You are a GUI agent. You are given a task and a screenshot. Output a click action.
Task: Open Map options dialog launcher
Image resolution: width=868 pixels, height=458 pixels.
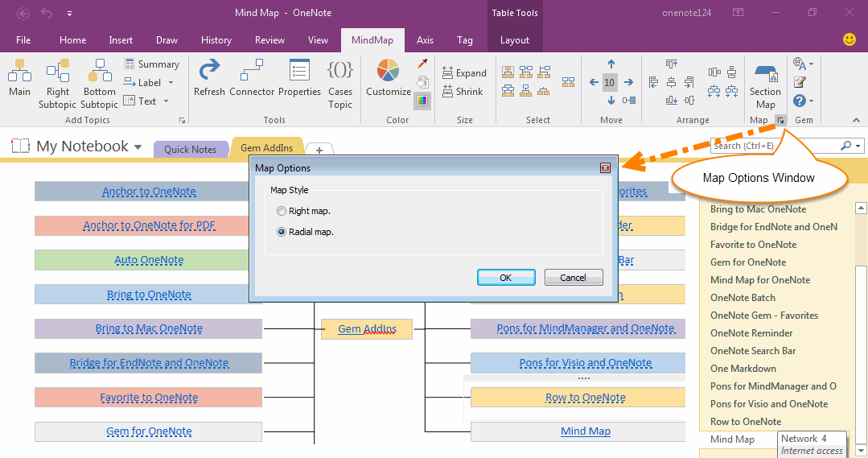[x=780, y=120]
